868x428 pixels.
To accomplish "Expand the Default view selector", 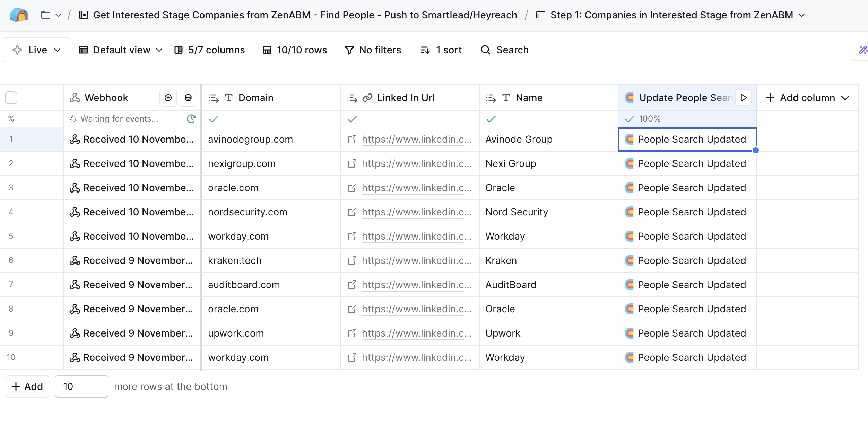I will coord(120,50).
